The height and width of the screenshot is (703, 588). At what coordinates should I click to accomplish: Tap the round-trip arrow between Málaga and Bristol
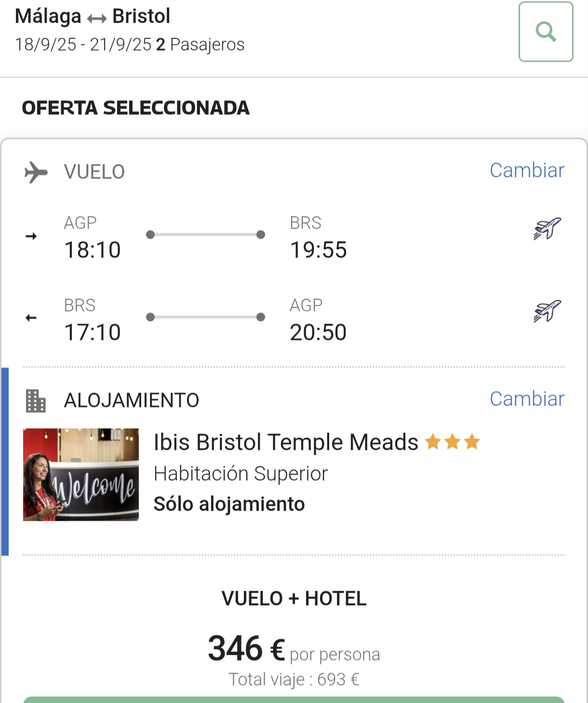[97, 18]
